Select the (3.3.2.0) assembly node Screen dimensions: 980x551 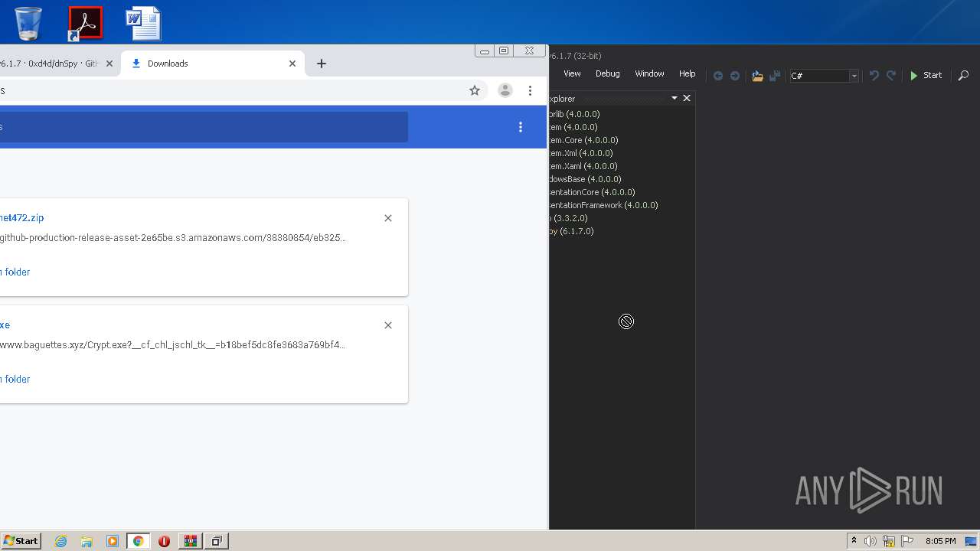pyautogui.click(x=569, y=218)
